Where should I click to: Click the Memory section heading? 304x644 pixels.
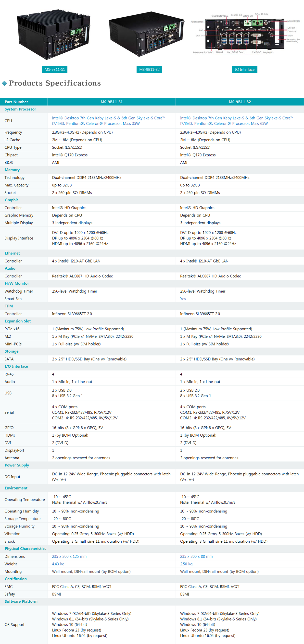point(12,170)
